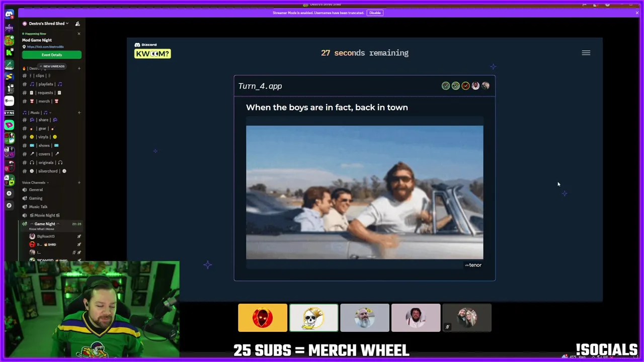644x362 pixels.
Task: Click the '27 seconds remaining' timer
Action: coord(365,53)
